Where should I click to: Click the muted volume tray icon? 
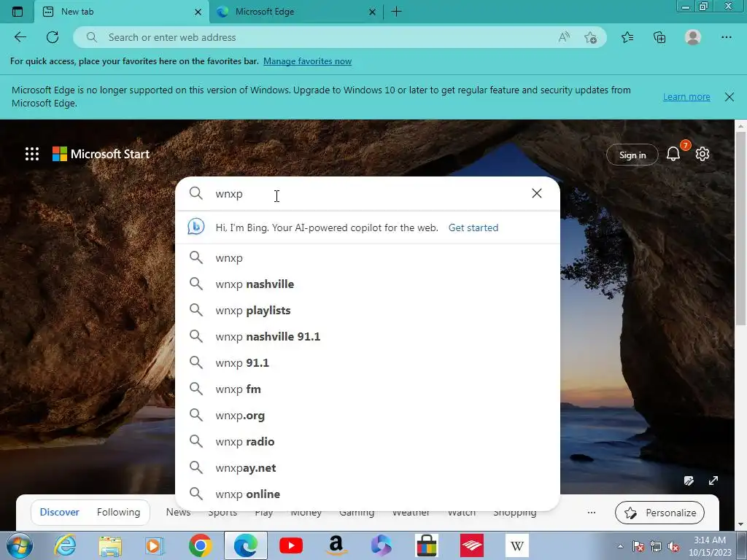point(673,547)
